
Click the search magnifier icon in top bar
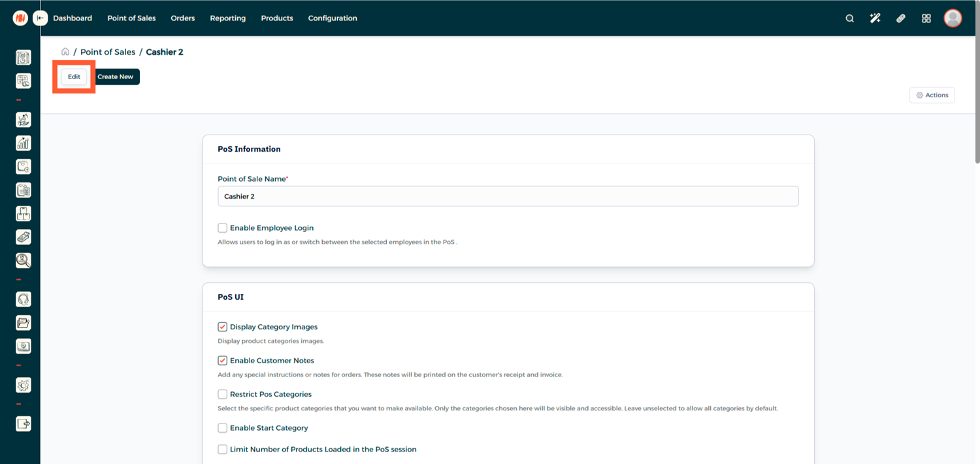849,18
